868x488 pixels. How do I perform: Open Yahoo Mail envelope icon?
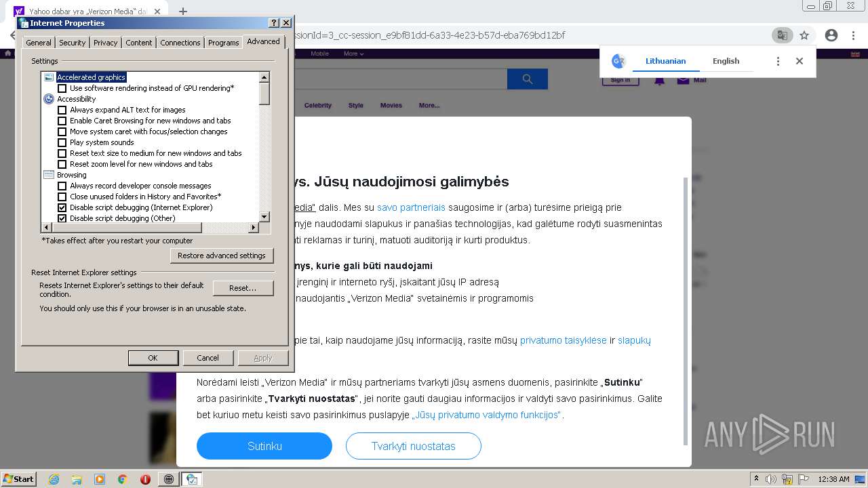click(x=683, y=80)
